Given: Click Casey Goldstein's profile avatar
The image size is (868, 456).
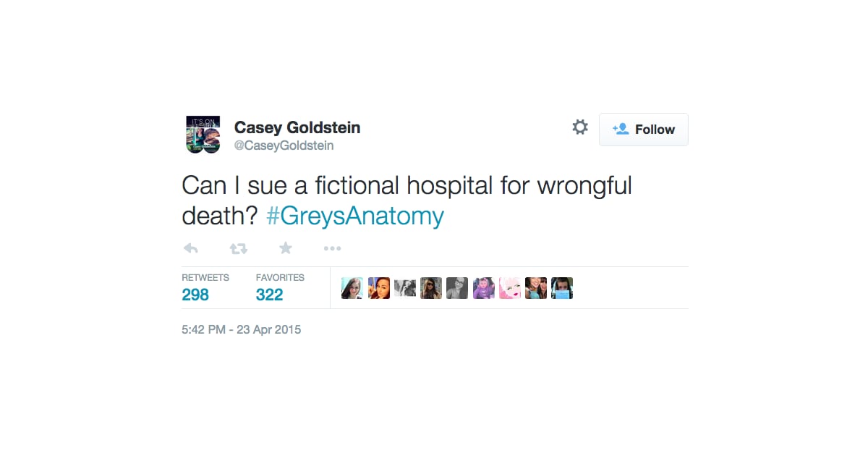Looking at the screenshot, I should coord(203,135).
